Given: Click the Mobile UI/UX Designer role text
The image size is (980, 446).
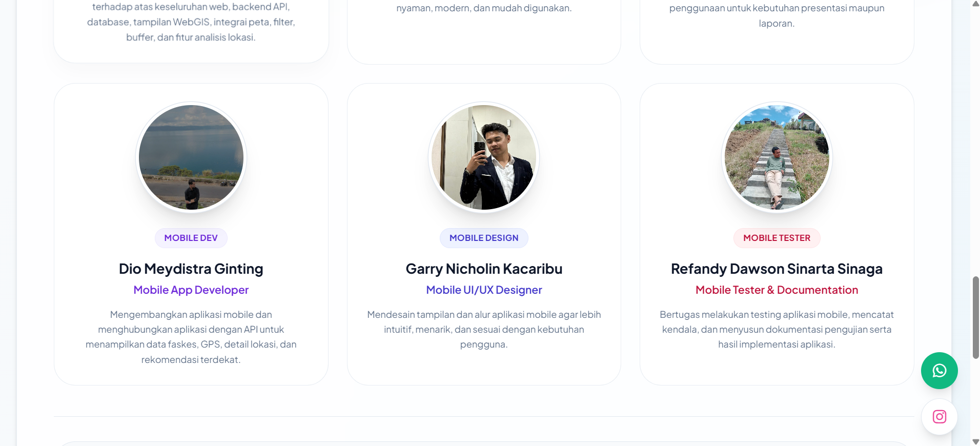Looking at the screenshot, I should click(x=484, y=290).
